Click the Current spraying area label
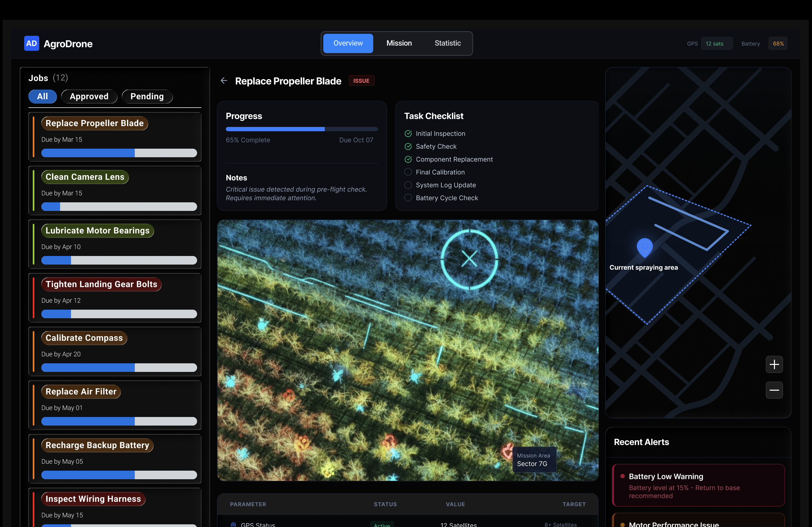This screenshot has width=812, height=527. (x=643, y=268)
